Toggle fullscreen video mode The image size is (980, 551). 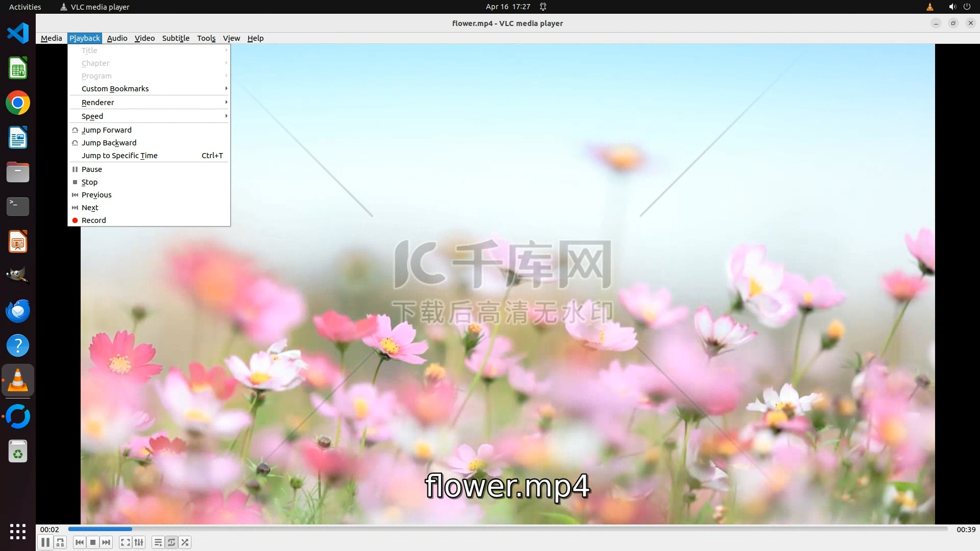[x=125, y=542]
